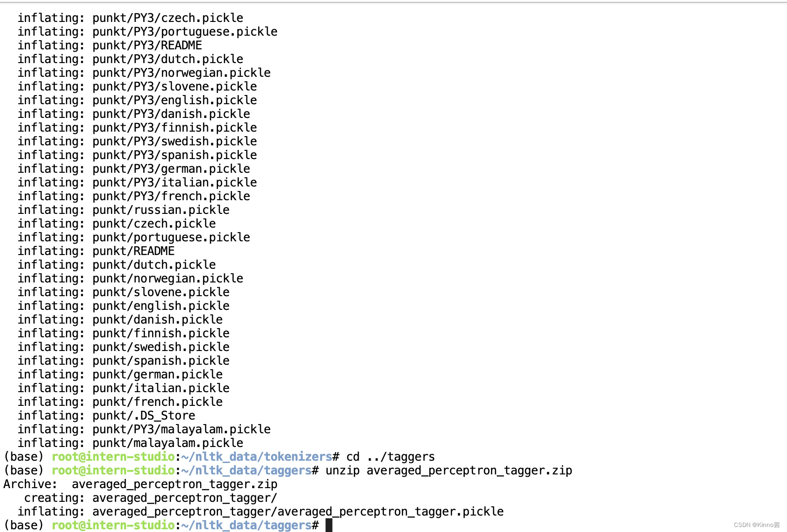
Task: Select the punkt/PY3/swedish.pickle line
Action: pyautogui.click(x=137, y=141)
